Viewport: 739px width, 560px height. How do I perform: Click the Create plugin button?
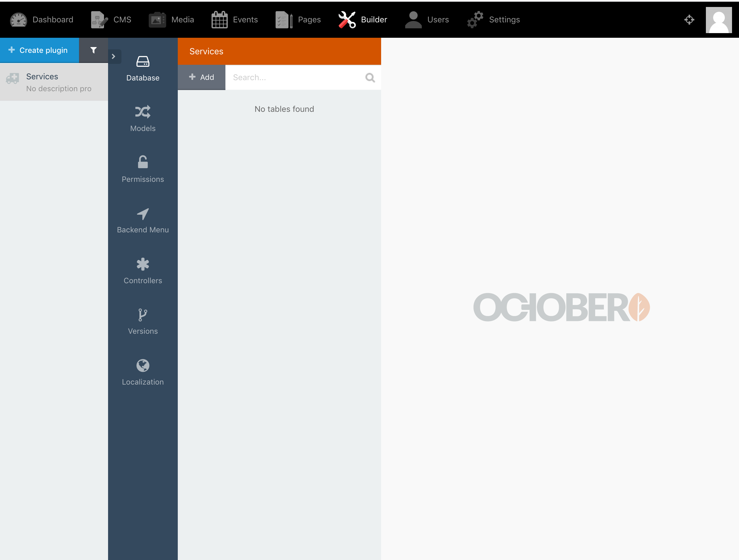[x=40, y=50]
